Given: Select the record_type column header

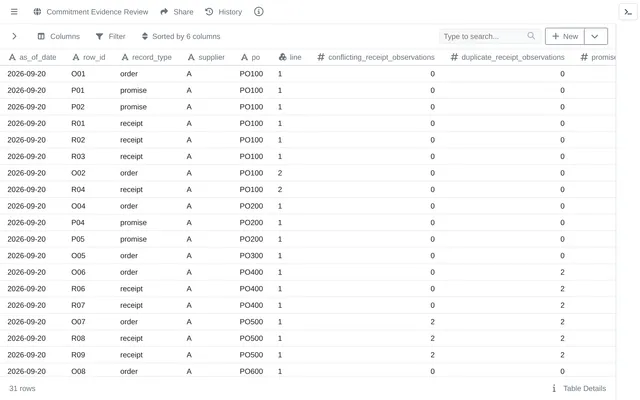Looking at the screenshot, I should pos(147,57).
